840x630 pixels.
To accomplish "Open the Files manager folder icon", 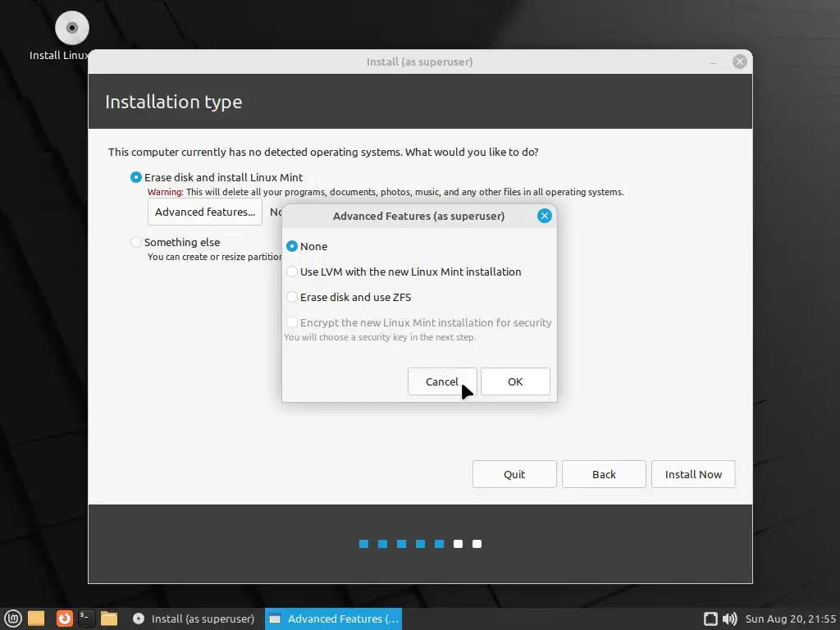I will pos(109,619).
